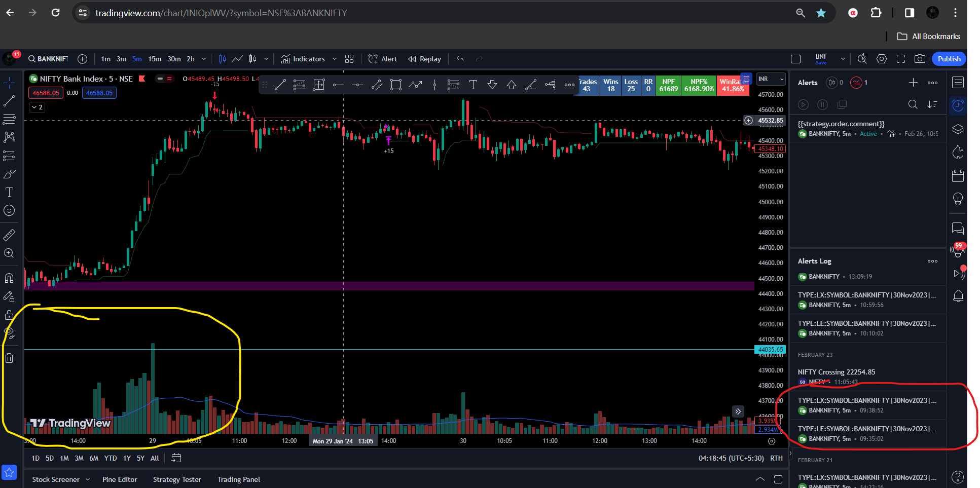
Task: Open the BANKNIFTY symbol search
Action: pyautogui.click(x=48, y=59)
